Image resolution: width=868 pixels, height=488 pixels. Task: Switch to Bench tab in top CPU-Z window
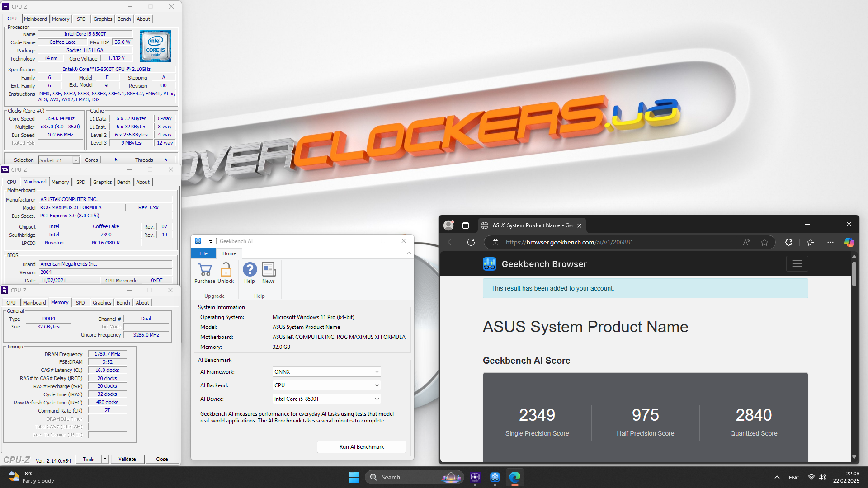point(124,19)
